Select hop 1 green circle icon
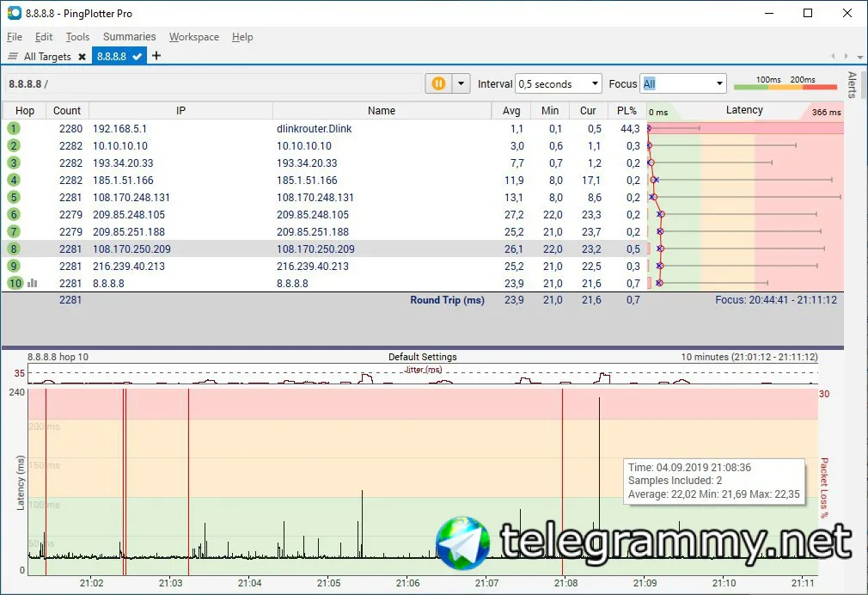 click(x=14, y=128)
